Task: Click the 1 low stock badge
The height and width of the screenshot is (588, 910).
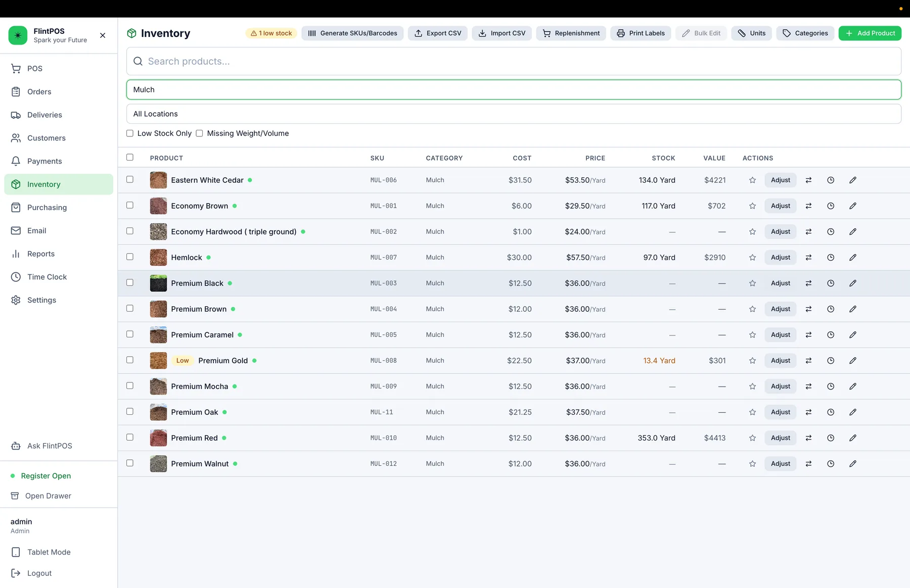Action: pos(271,33)
